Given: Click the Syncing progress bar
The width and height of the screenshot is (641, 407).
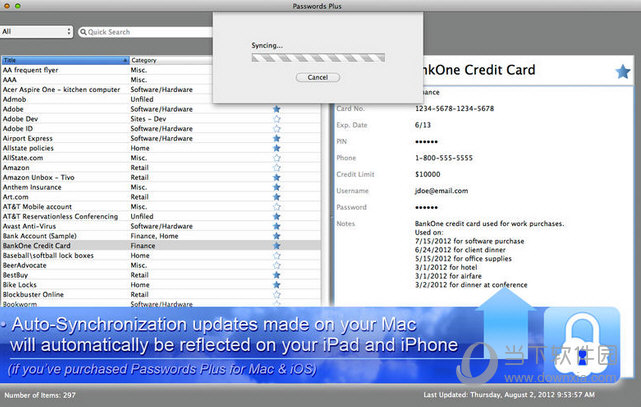Looking at the screenshot, I should (x=318, y=58).
